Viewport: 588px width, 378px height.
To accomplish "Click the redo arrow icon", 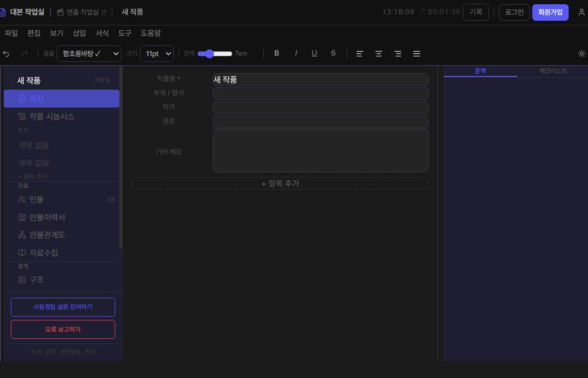I will tap(25, 54).
